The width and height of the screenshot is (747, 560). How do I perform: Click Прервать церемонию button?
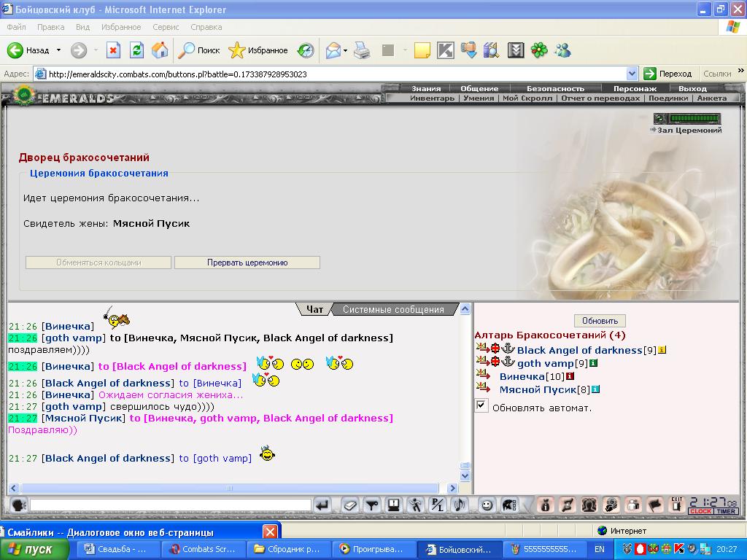247,262
